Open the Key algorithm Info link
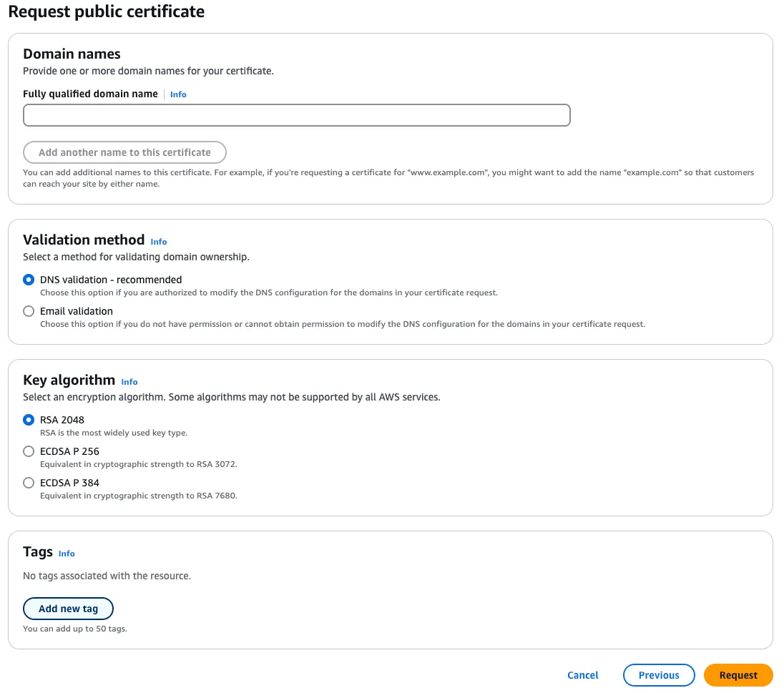The width and height of the screenshot is (784, 693). [x=129, y=382]
